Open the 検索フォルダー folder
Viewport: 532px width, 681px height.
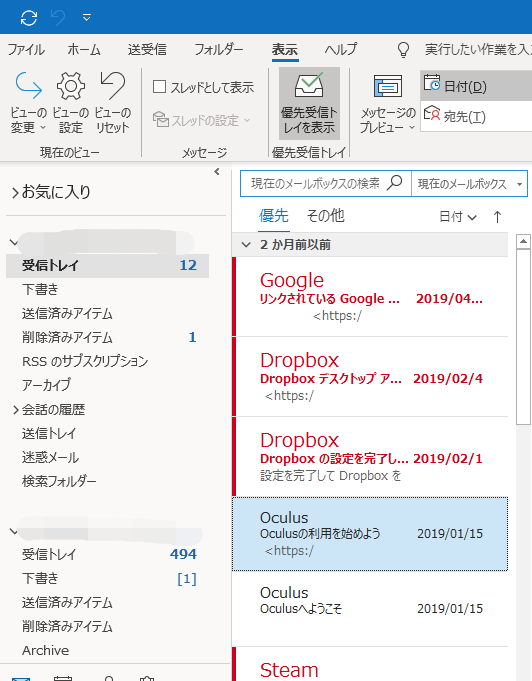[59, 481]
